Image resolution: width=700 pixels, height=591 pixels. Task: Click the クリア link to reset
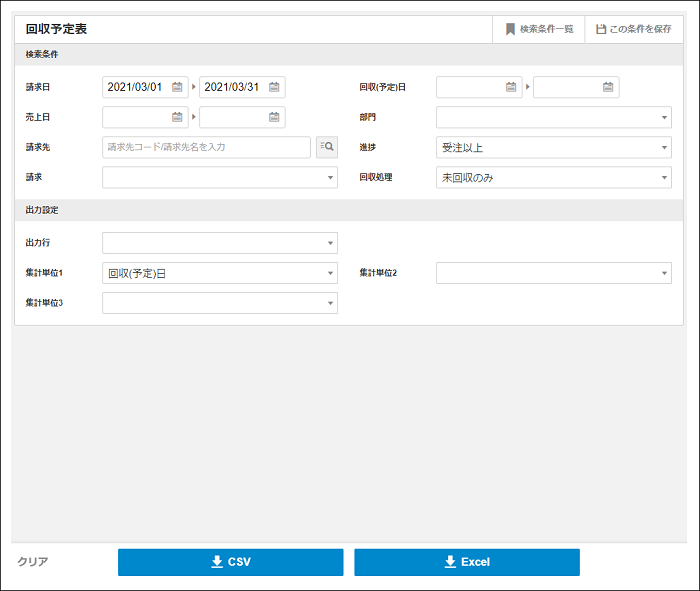coord(33,562)
